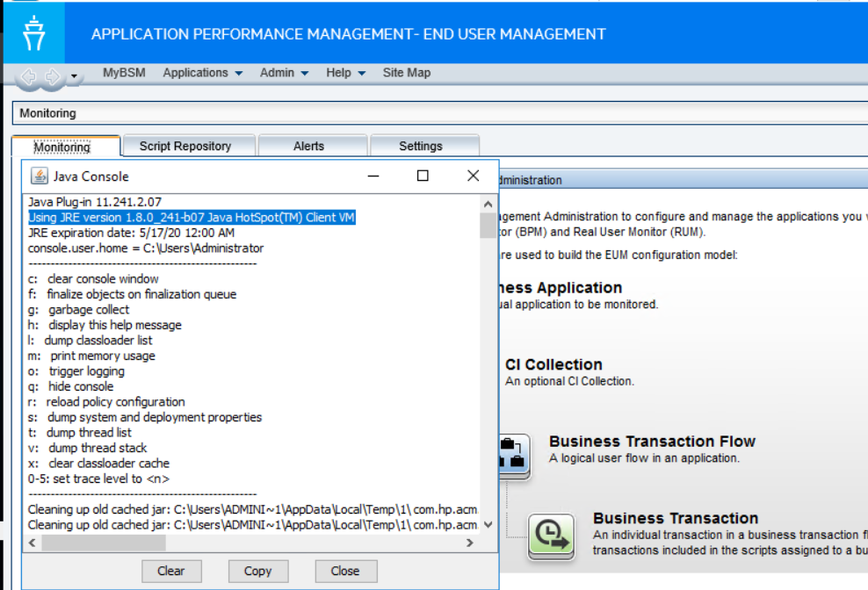The image size is (868, 590).
Task: Click the 'Java Plug-in 11.241.2.07' line
Action: pyautogui.click(x=95, y=202)
